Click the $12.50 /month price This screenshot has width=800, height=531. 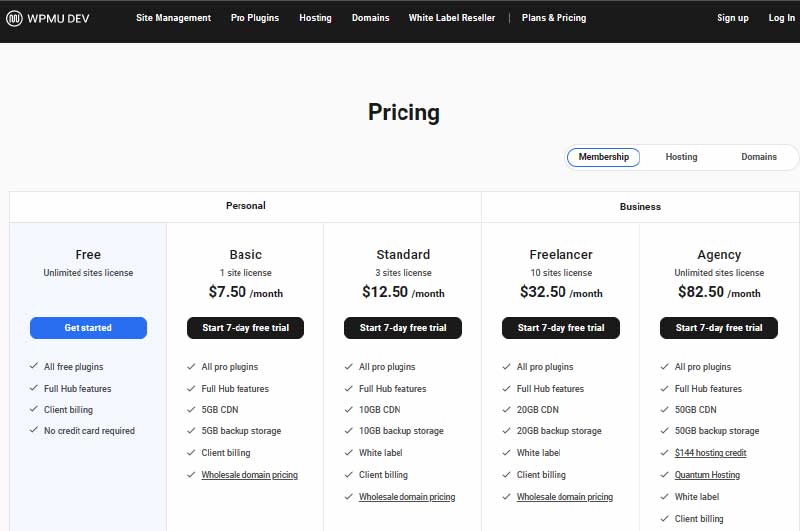pos(403,292)
